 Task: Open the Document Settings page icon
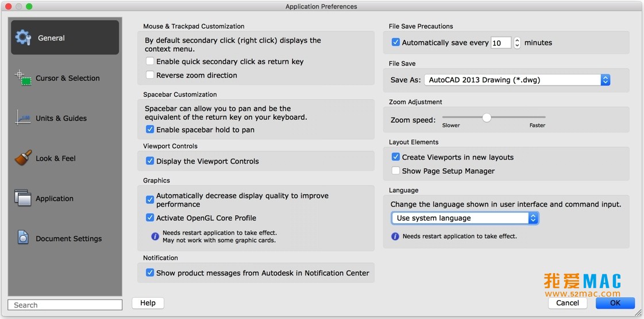coord(23,238)
